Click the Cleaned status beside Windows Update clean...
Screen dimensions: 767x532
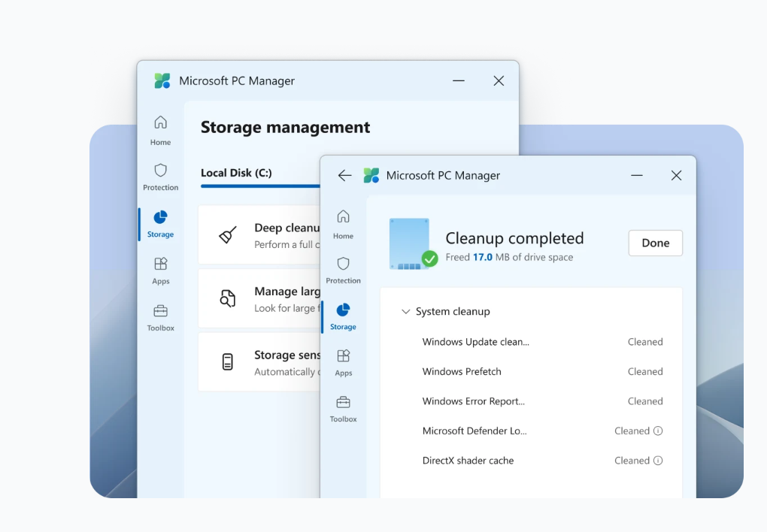pos(645,342)
